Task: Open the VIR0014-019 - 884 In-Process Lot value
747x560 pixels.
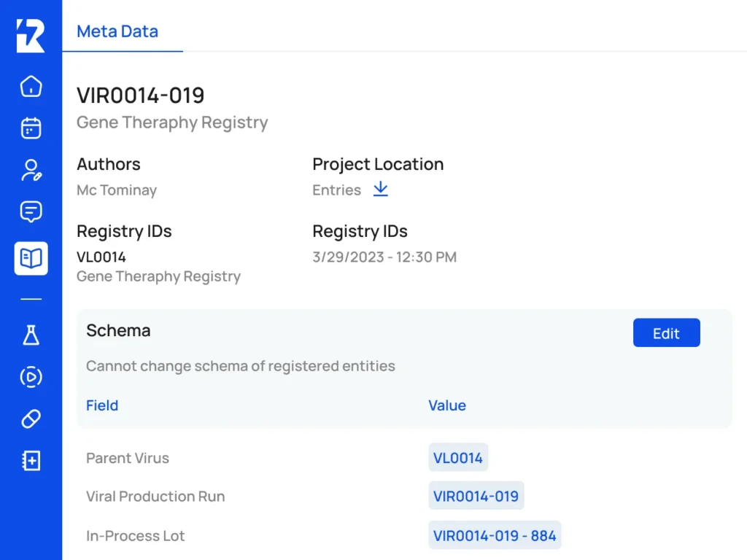Action: [495, 535]
